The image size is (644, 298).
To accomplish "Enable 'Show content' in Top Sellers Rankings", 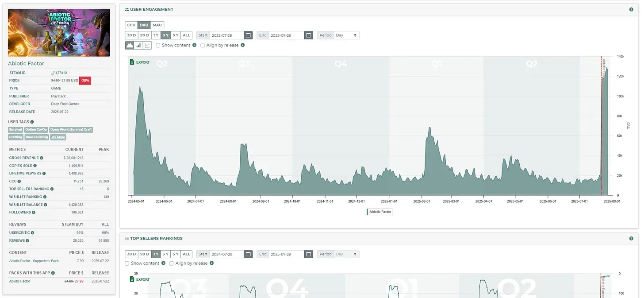I will (x=127, y=263).
